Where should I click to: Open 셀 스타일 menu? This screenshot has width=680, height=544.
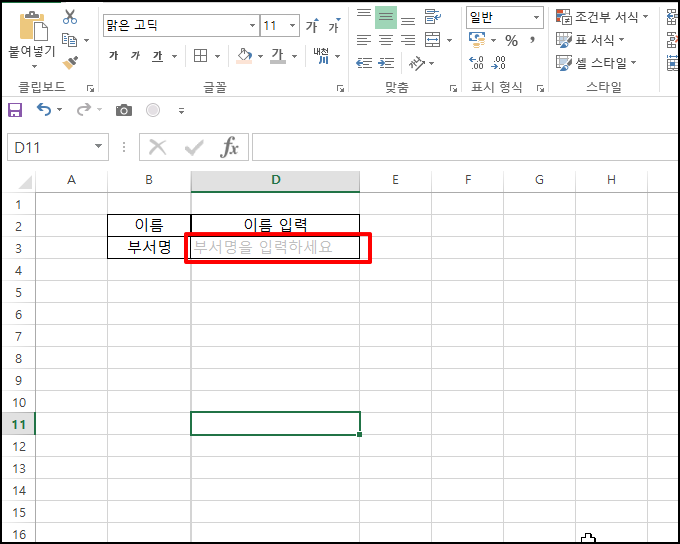point(596,63)
